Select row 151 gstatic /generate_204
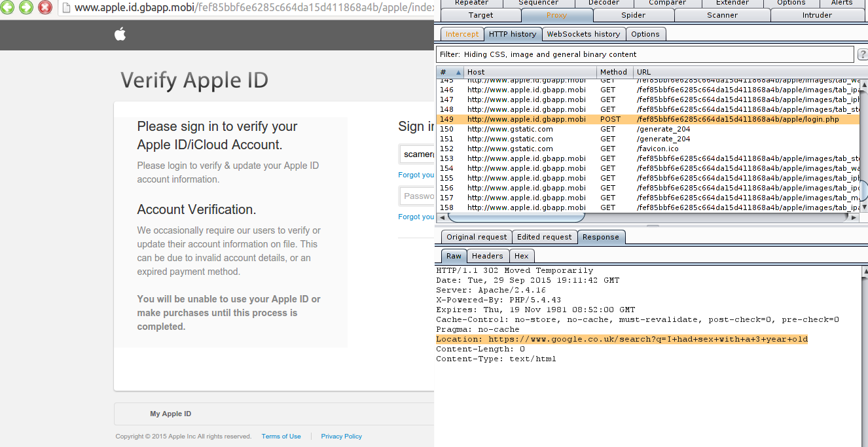Screen dimensions: 868x447 coord(648,139)
